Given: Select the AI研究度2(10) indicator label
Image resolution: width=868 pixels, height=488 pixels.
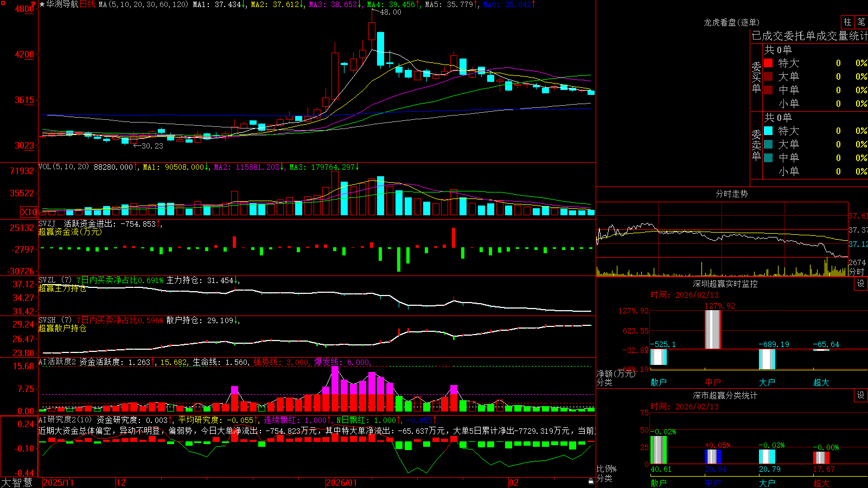Looking at the screenshot, I should pos(66,420).
